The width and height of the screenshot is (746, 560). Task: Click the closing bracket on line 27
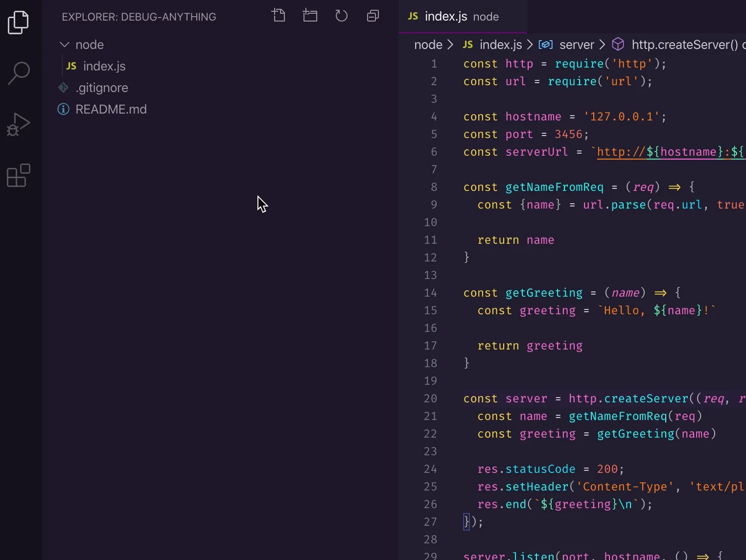(x=467, y=522)
